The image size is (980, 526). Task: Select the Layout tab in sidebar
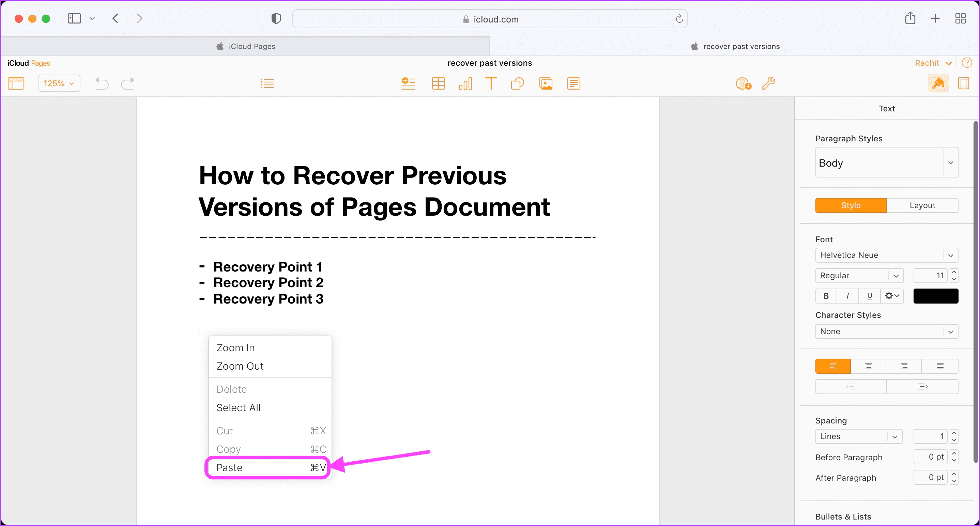click(x=922, y=205)
